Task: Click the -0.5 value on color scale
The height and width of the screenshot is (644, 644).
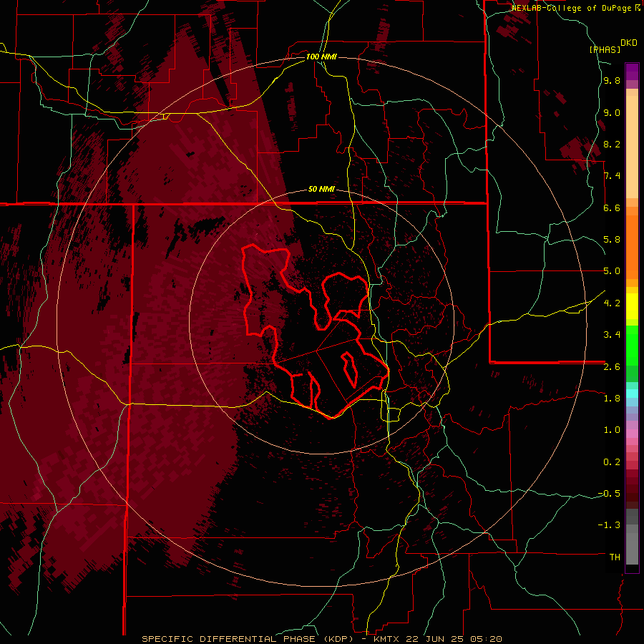Action: click(609, 494)
